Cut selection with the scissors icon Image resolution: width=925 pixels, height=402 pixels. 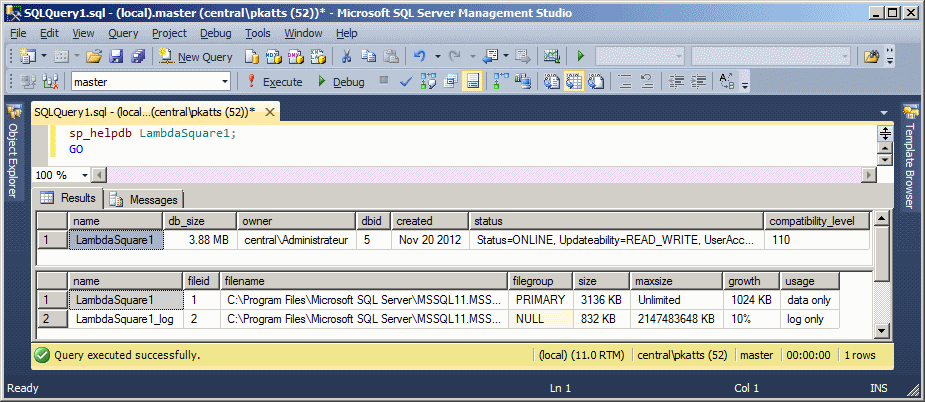tap(347, 57)
